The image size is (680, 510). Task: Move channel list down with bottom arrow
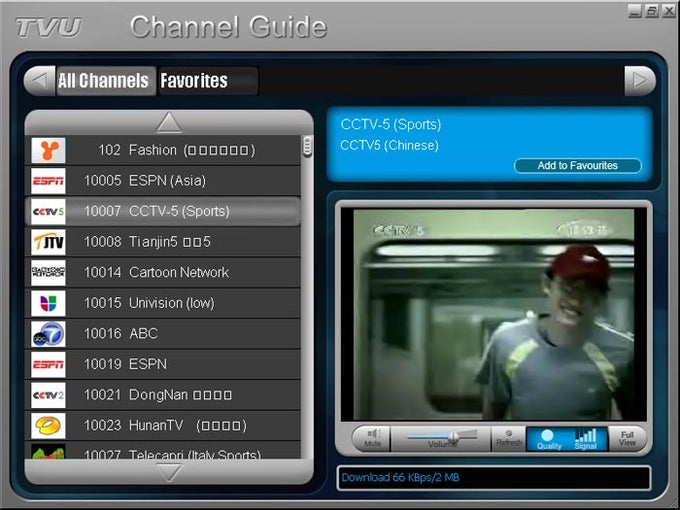pyautogui.click(x=169, y=472)
